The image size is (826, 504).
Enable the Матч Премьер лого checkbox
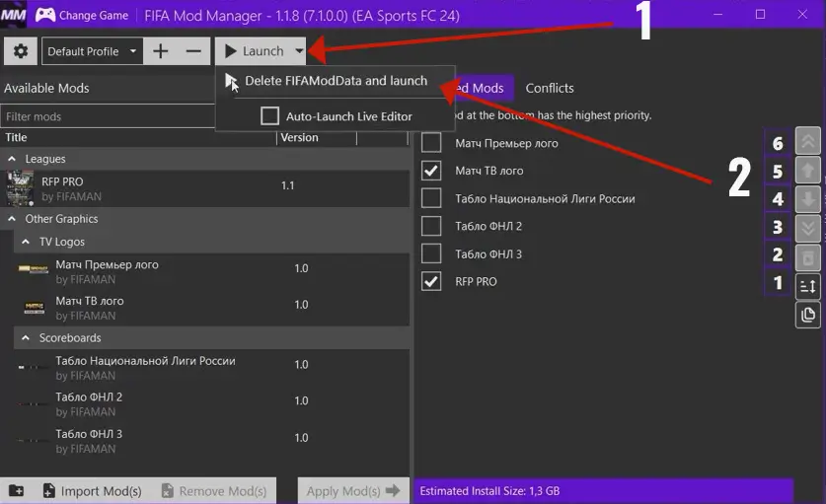pyautogui.click(x=431, y=143)
